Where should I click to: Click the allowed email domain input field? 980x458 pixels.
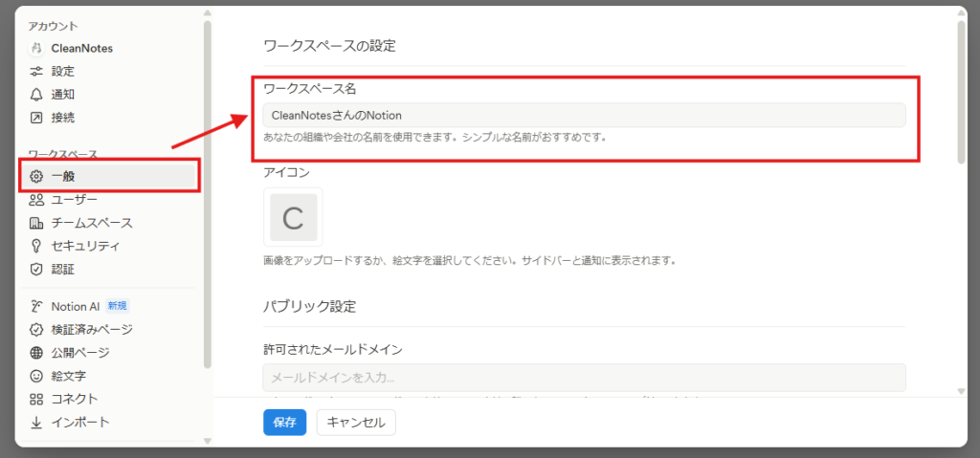click(584, 378)
